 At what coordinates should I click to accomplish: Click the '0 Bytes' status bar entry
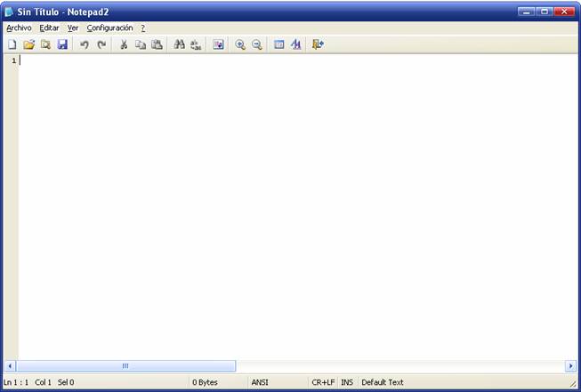click(x=205, y=382)
